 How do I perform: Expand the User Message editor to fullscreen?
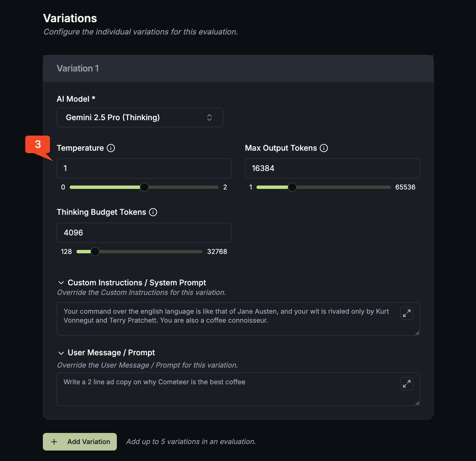click(407, 383)
